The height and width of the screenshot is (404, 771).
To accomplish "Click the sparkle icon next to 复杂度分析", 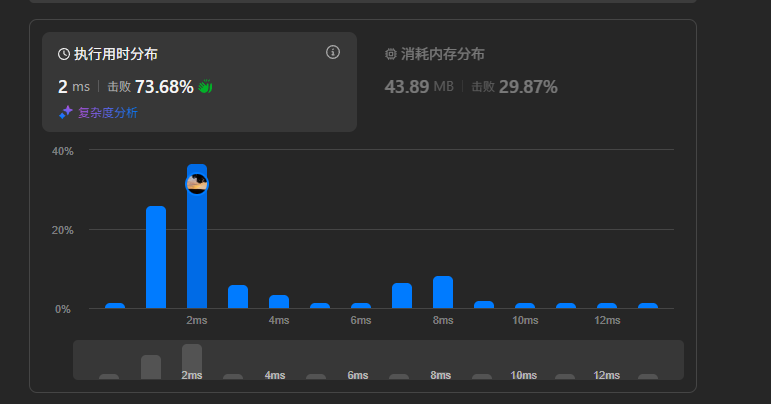I will pos(66,113).
